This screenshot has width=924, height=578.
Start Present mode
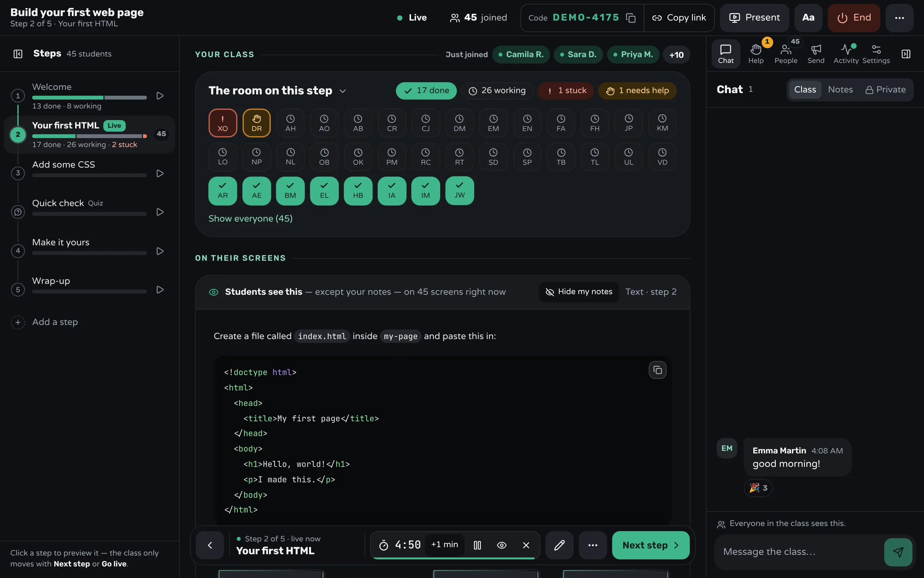[755, 18]
